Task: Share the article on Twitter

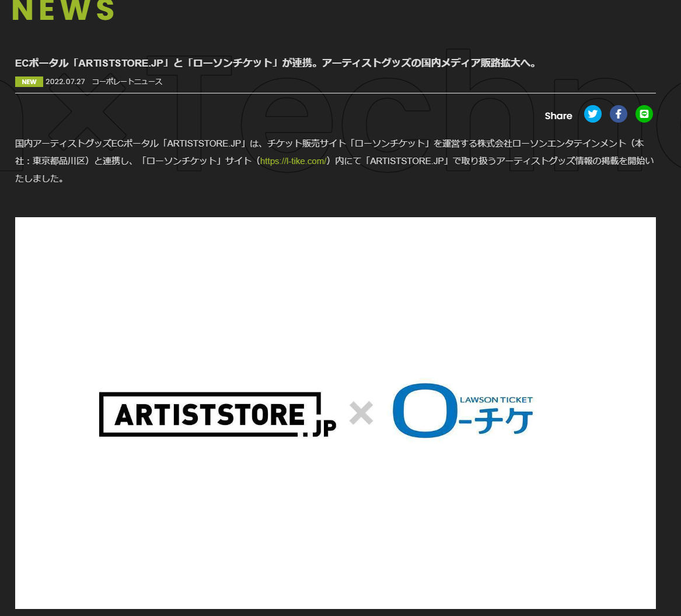Action: click(592, 114)
